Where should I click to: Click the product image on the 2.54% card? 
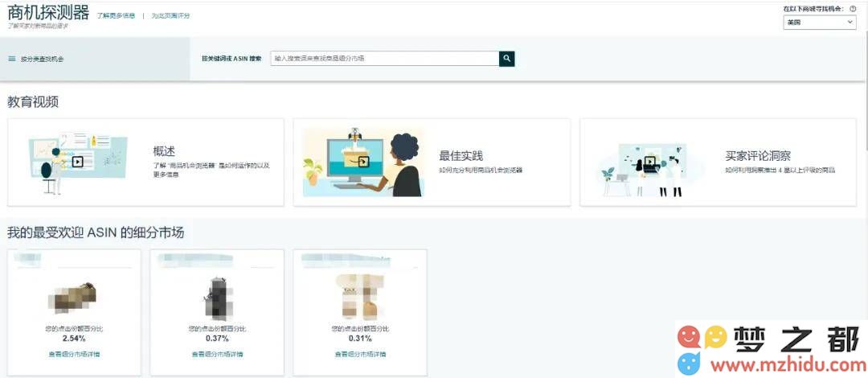tap(72, 298)
